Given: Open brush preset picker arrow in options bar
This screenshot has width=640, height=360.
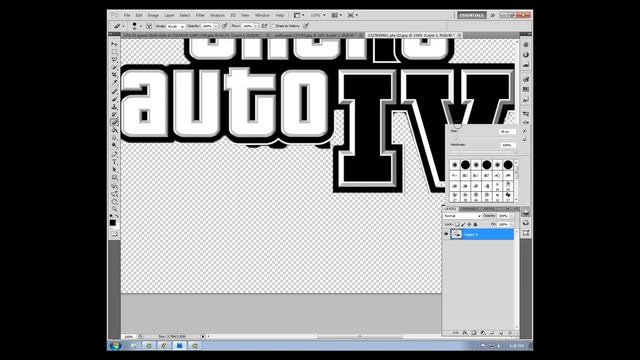Looking at the screenshot, I should pos(141,26).
